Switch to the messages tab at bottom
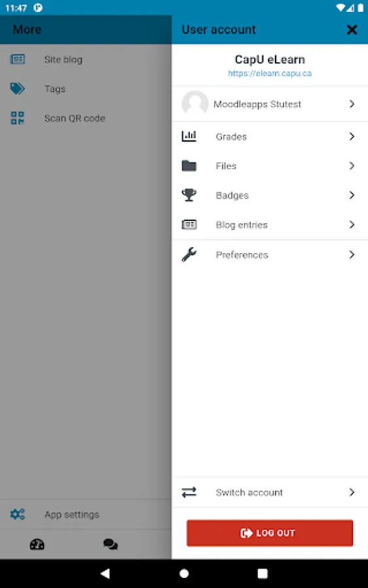The height and width of the screenshot is (588, 368). click(x=110, y=544)
